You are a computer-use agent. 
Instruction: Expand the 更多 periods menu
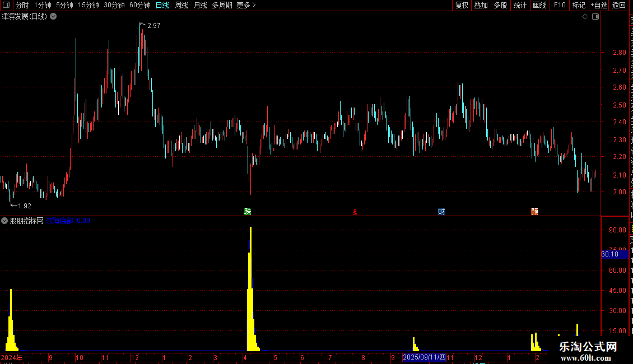coord(246,5)
